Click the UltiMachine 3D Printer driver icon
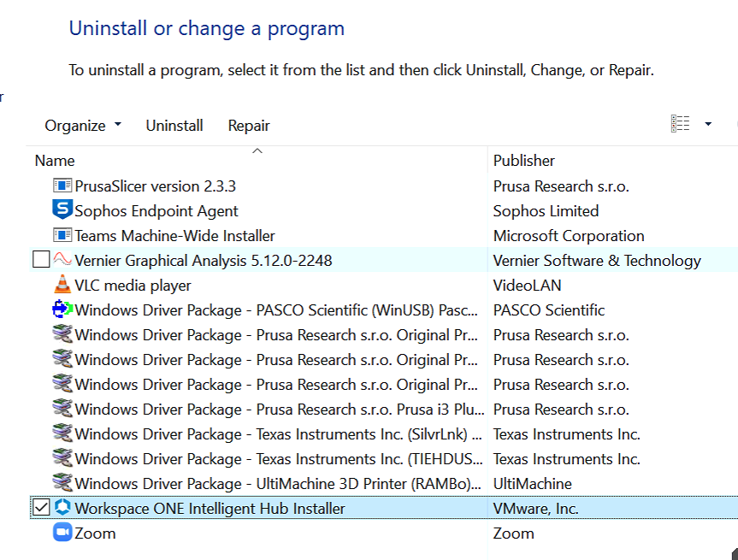738x560 pixels. pyautogui.click(x=62, y=483)
